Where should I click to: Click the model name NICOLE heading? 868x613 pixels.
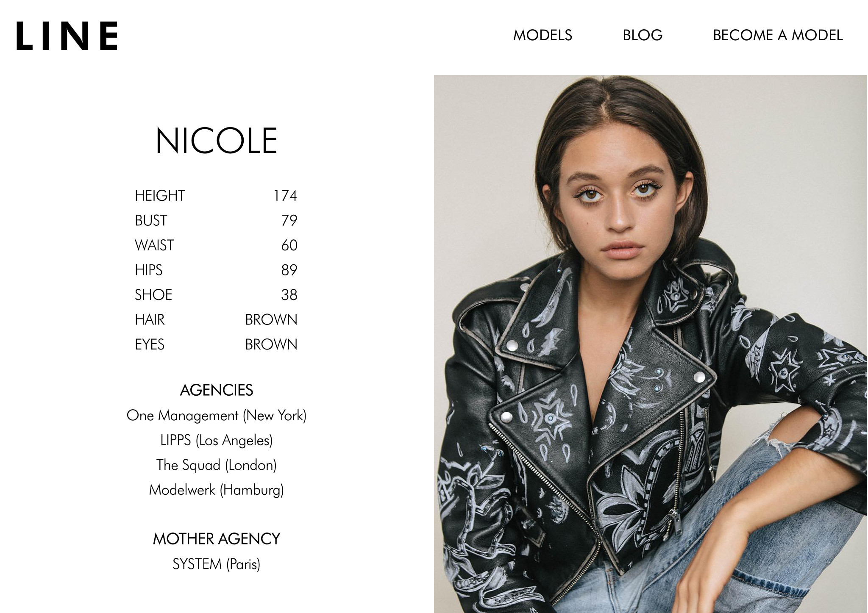[x=217, y=141]
